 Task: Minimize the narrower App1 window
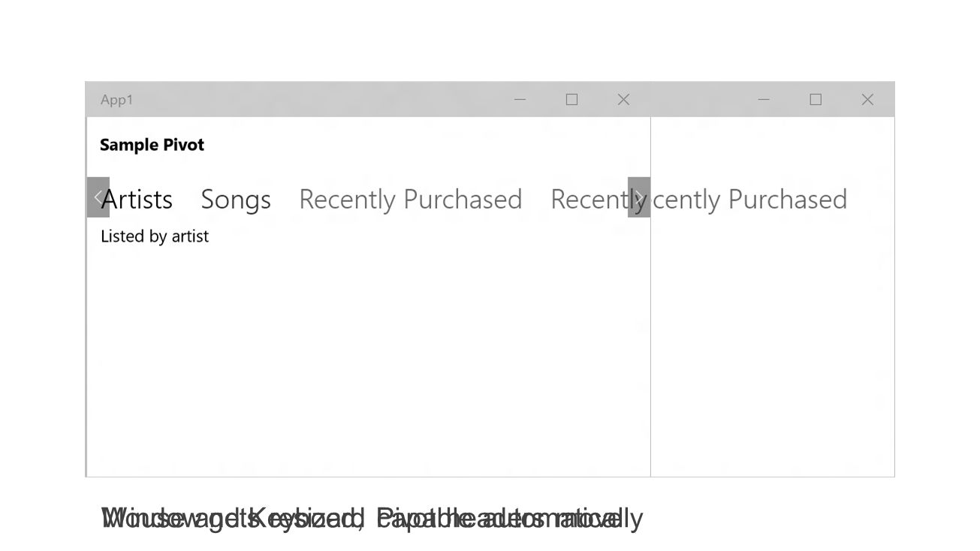pyautogui.click(x=520, y=99)
